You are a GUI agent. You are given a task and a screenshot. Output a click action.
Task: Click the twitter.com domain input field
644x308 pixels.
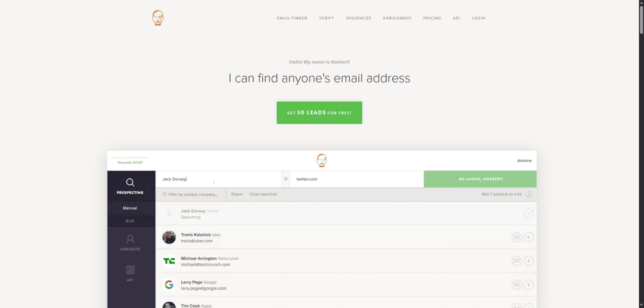(357, 179)
